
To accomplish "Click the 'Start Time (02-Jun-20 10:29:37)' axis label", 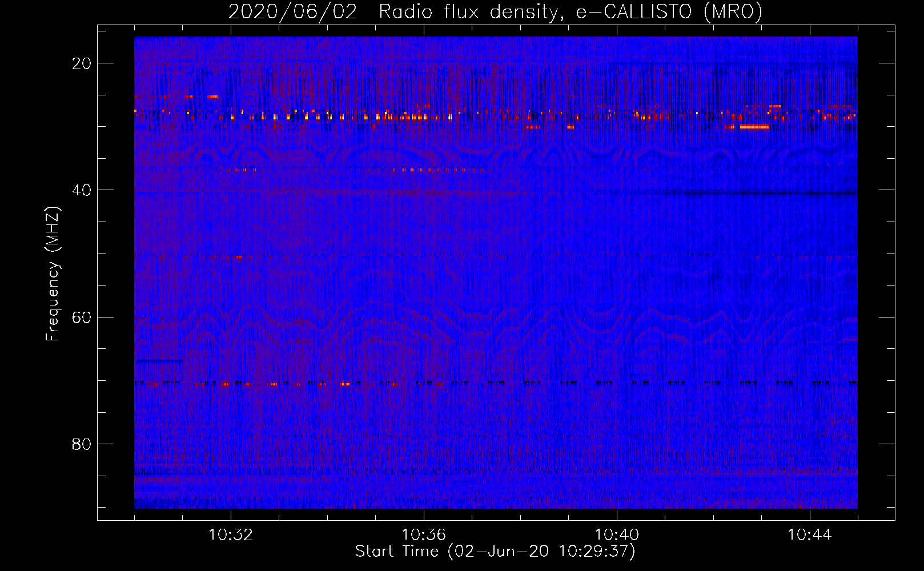I will point(495,552).
